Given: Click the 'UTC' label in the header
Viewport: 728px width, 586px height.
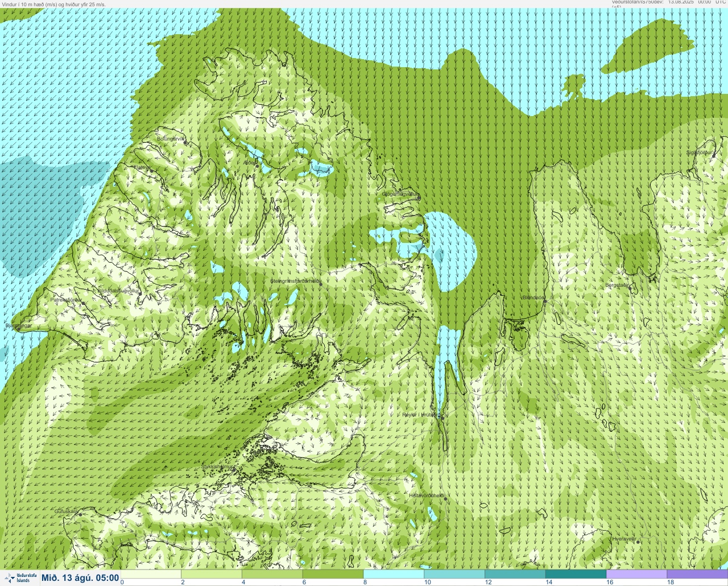Looking at the screenshot, I should pos(721,2).
